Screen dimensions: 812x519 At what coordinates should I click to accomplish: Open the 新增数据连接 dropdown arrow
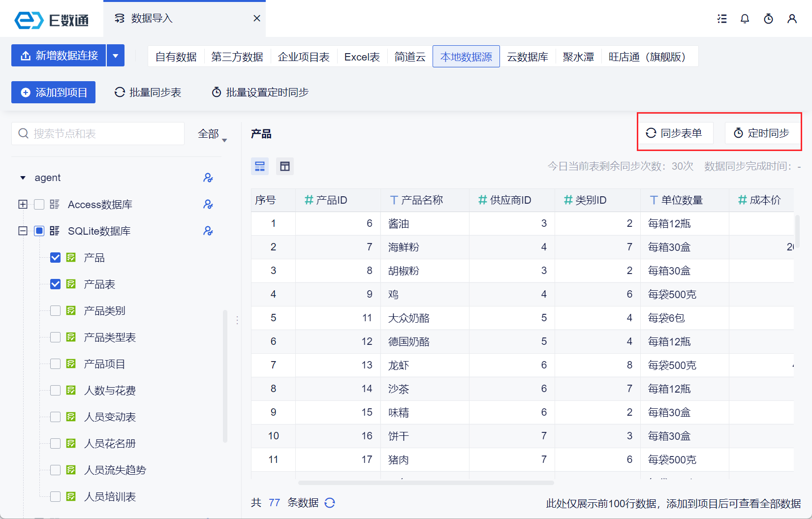(116, 56)
